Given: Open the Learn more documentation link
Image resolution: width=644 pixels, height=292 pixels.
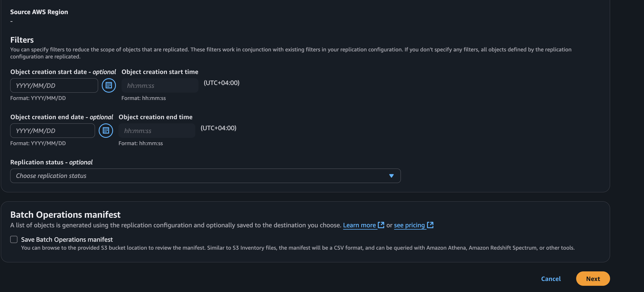Looking at the screenshot, I should (359, 225).
